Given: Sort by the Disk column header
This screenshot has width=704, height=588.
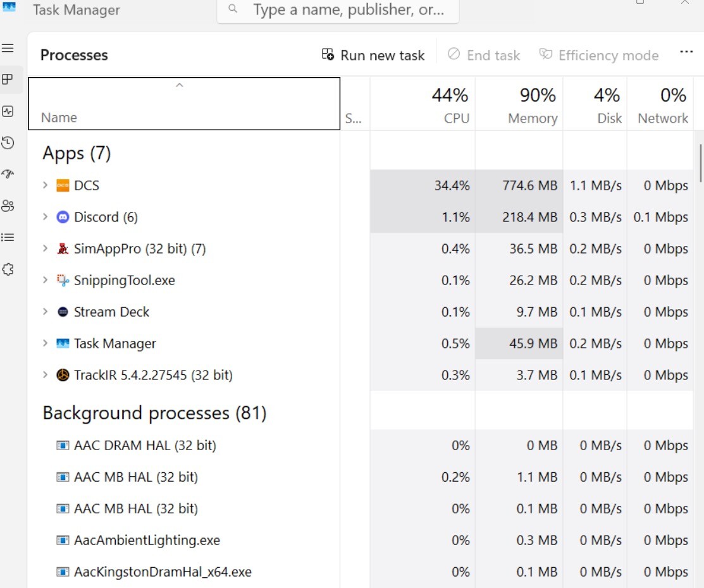Looking at the screenshot, I should (x=595, y=104).
